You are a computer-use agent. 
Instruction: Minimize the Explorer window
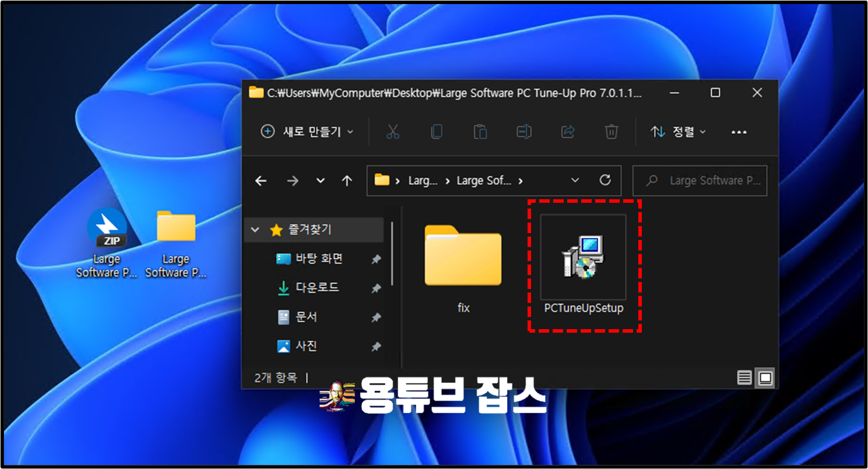point(674,93)
